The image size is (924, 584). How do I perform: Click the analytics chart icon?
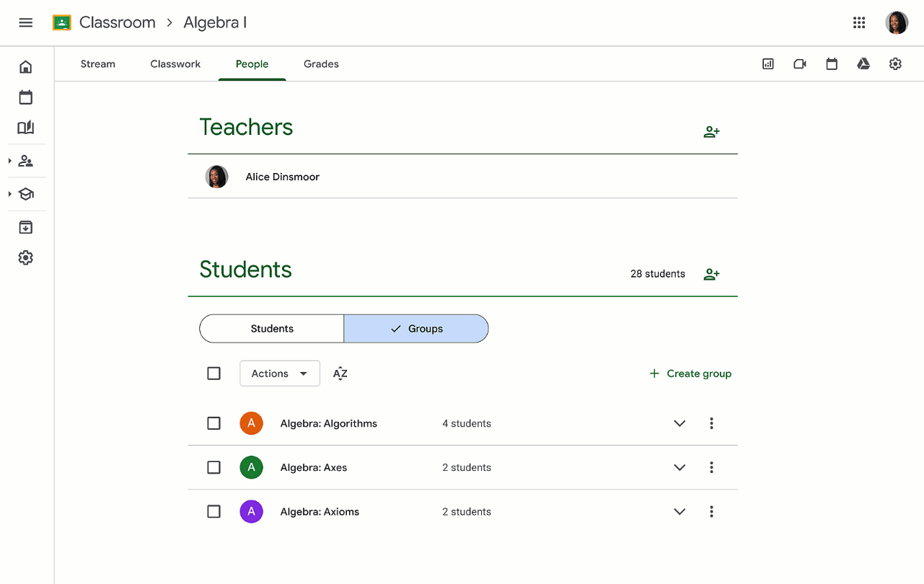pos(768,64)
